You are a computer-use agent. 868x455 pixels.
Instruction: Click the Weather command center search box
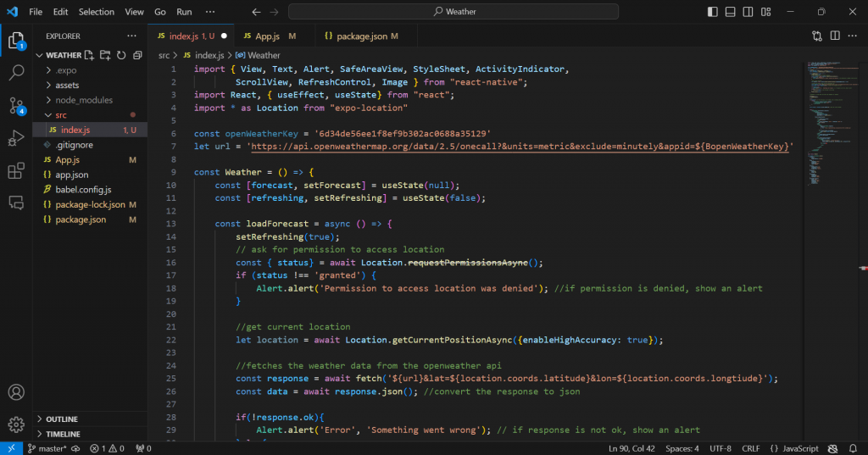pyautogui.click(x=453, y=12)
